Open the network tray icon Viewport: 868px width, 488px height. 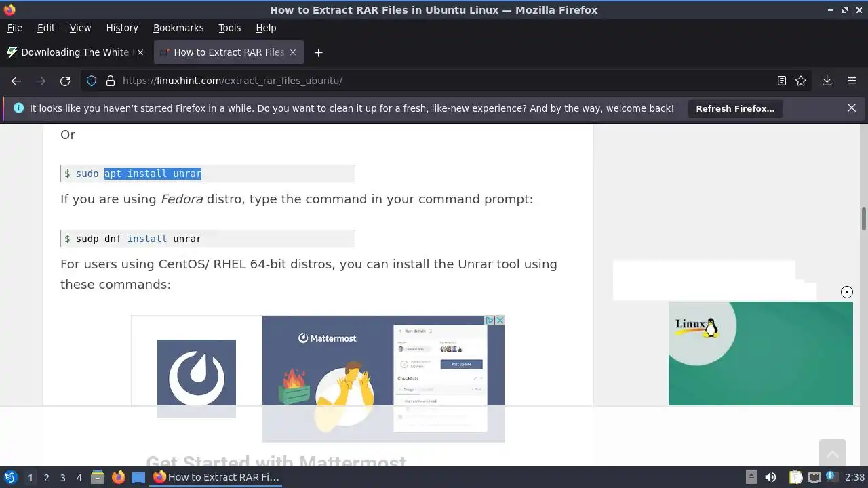814,477
